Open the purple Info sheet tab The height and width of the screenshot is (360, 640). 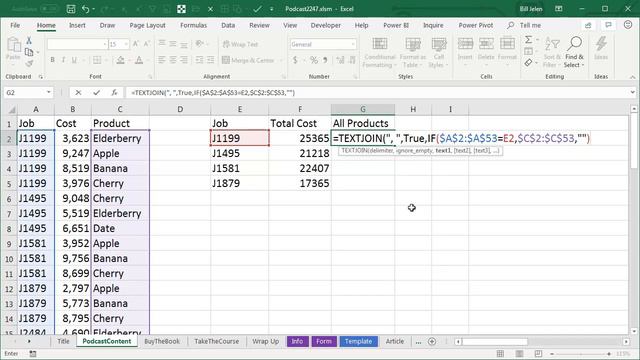pos(297,341)
